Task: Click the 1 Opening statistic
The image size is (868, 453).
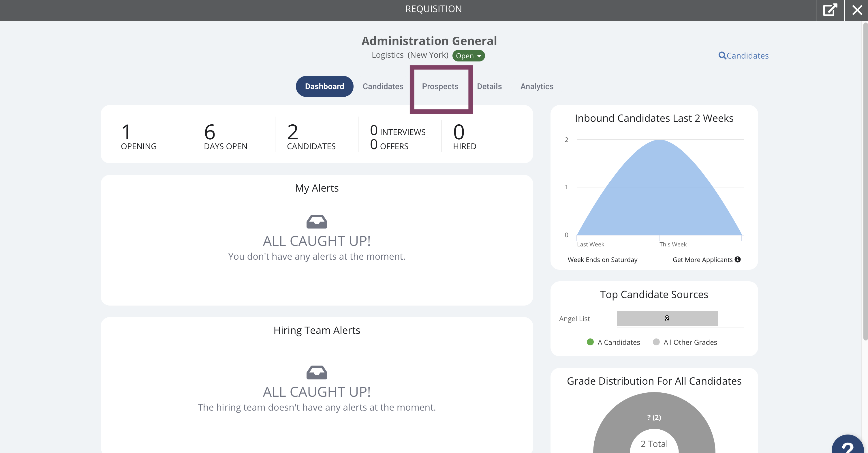Action: 139,136
